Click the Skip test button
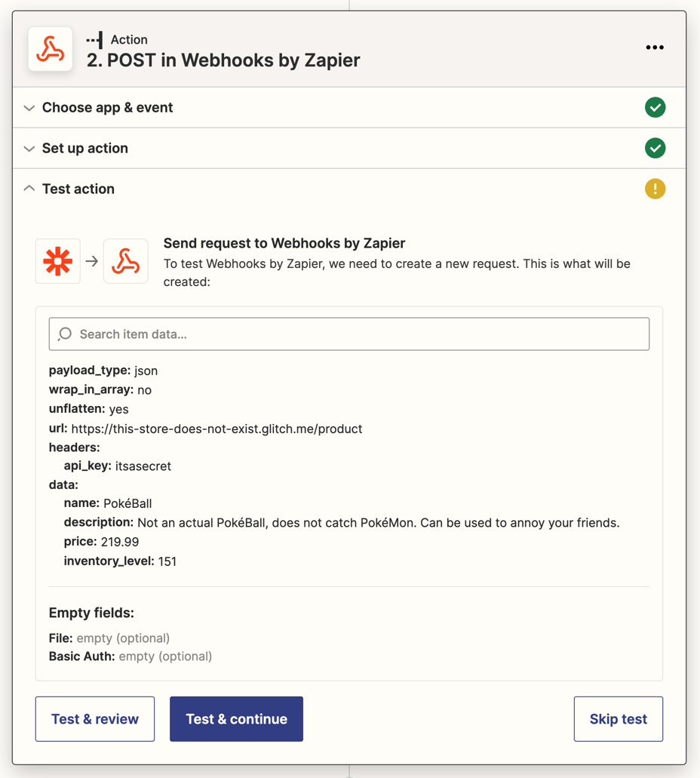 [618, 719]
